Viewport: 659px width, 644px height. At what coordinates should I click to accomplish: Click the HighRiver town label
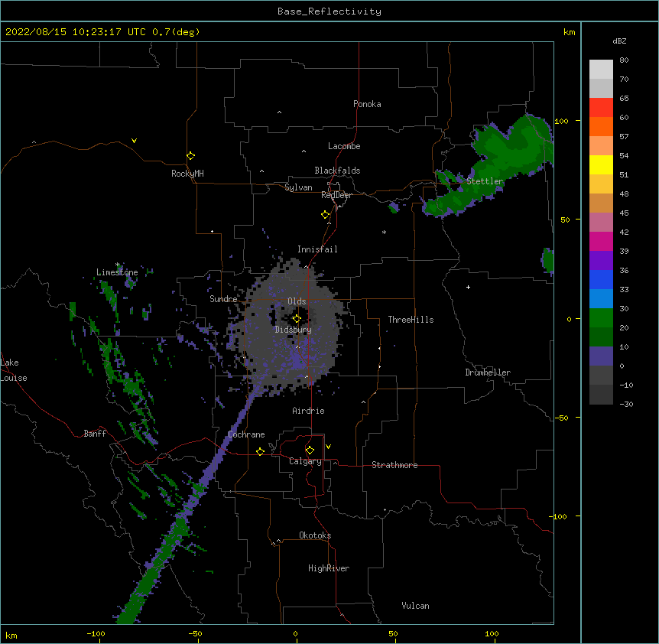pos(329,568)
